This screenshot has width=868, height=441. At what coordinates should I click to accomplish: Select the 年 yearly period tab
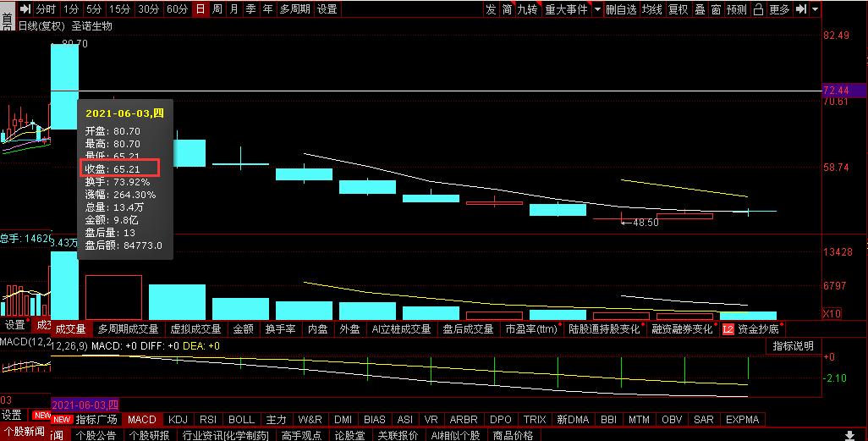(x=268, y=8)
